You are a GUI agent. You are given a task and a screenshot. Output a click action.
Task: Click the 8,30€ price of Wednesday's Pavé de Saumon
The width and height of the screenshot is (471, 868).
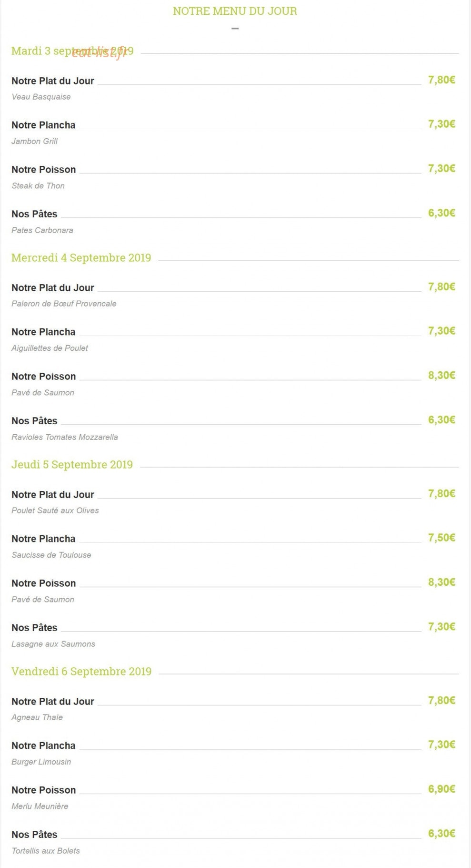point(441,376)
